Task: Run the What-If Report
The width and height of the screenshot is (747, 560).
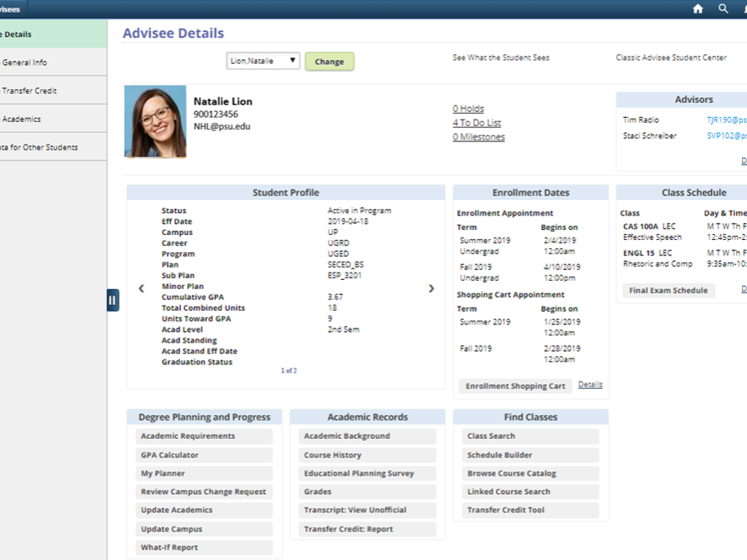Action: tap(204, 547)
